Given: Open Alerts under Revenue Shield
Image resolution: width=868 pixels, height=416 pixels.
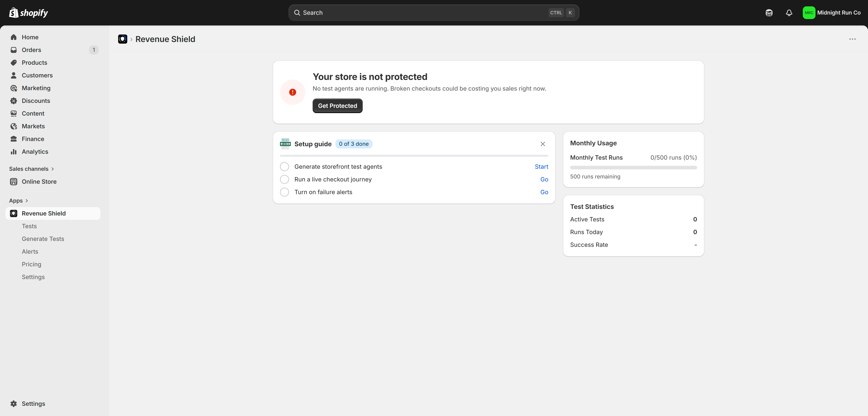Looking at the screenshot, I should click(30, 252).
